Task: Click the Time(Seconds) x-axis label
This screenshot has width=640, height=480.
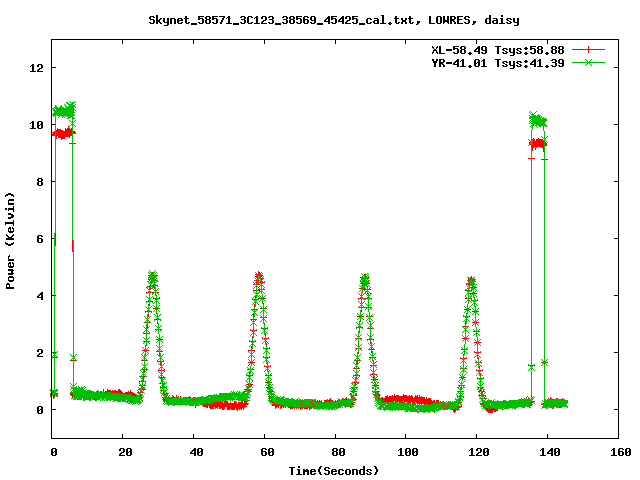Action: click(x=333, y=471)
